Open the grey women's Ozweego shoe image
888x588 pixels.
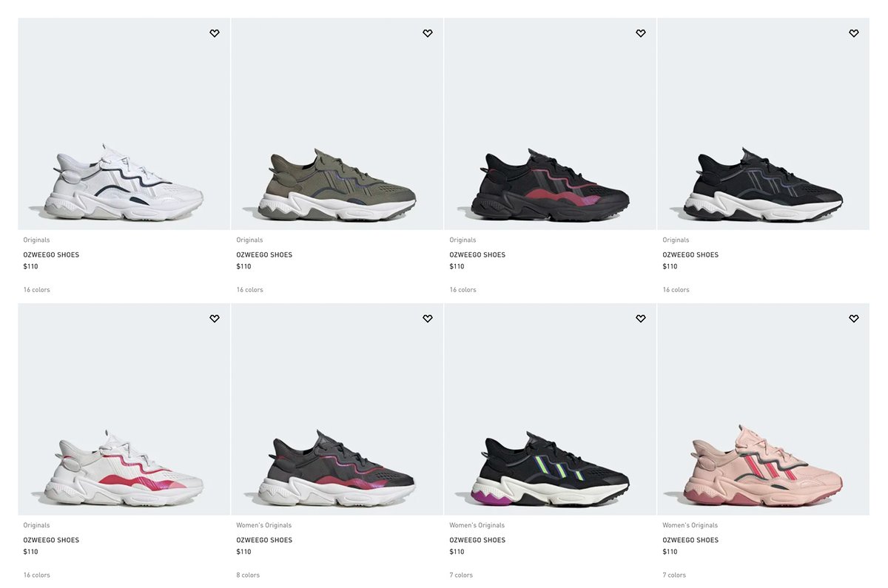[337, 410]
